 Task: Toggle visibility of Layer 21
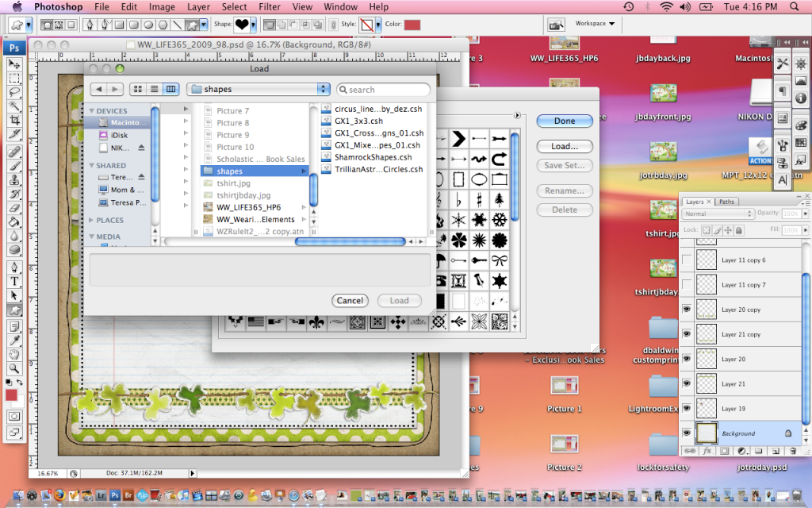tap(687, 383)
